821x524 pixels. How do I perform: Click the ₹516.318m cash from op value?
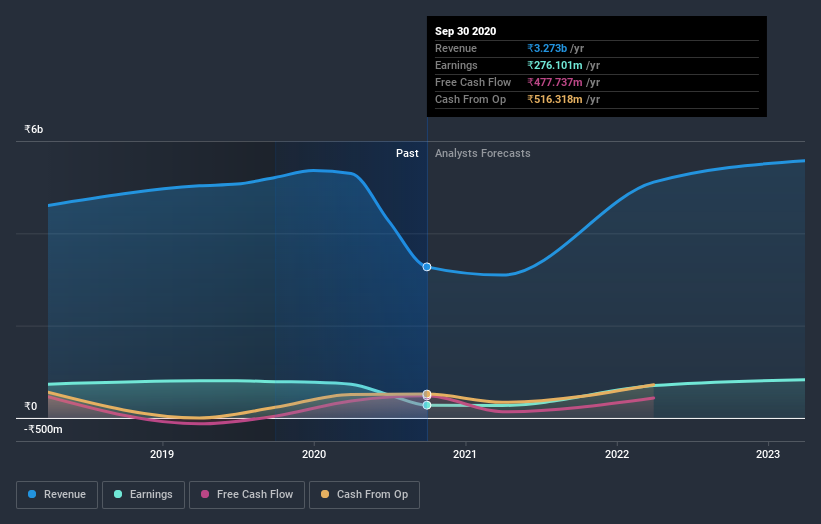[555, 99]
